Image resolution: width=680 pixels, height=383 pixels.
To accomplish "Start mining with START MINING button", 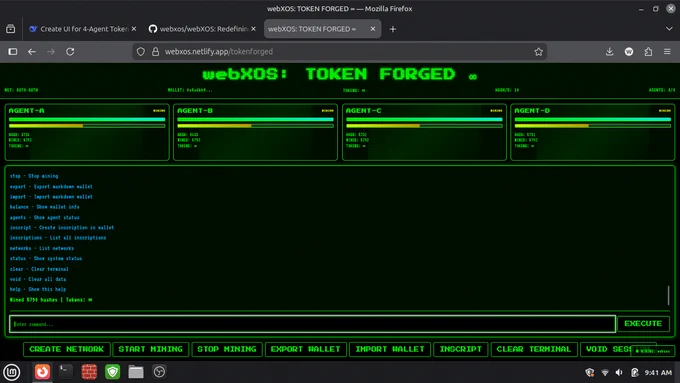I will pyautogui.click(x=150, y=349).
